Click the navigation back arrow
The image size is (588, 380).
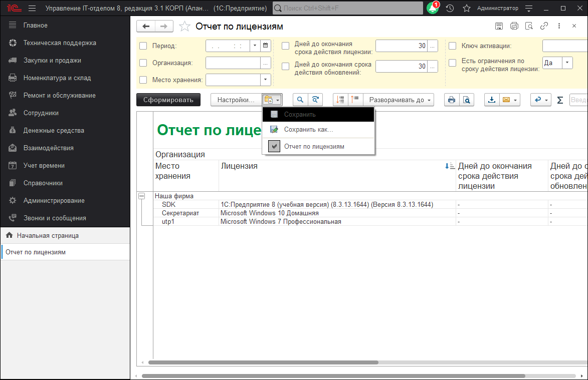[x=145, y=26]
